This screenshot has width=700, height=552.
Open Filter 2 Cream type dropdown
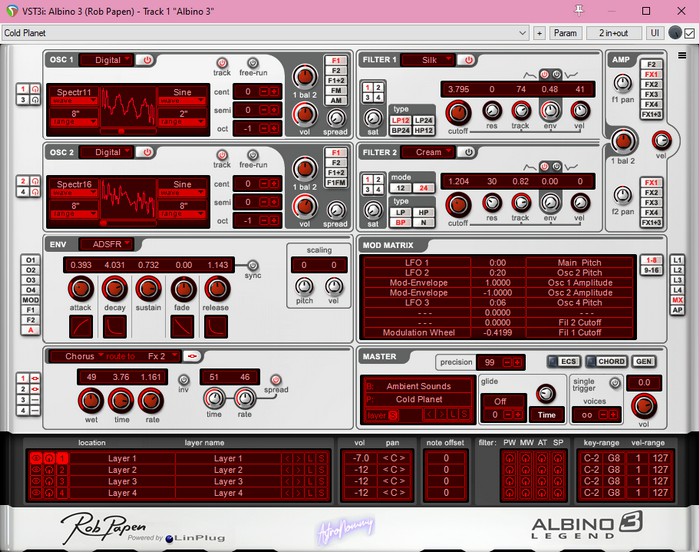[x=428, y=152]
